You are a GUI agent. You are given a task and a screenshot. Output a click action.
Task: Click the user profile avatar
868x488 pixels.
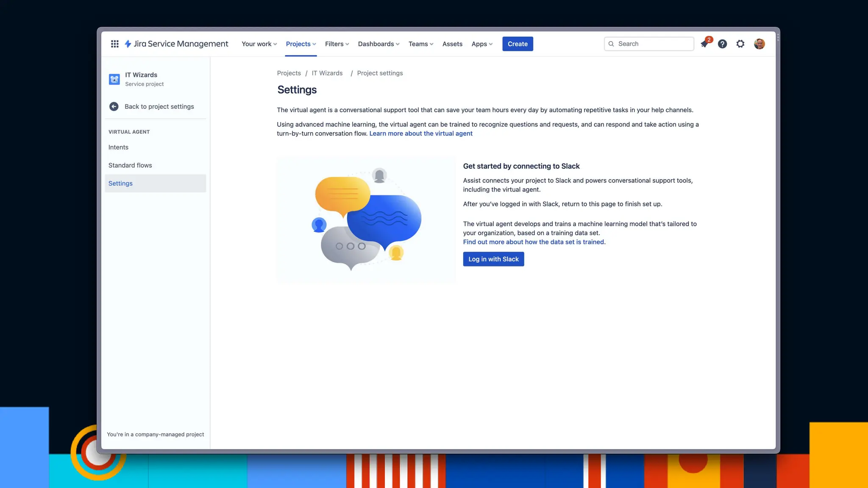(x=759, y=44)
